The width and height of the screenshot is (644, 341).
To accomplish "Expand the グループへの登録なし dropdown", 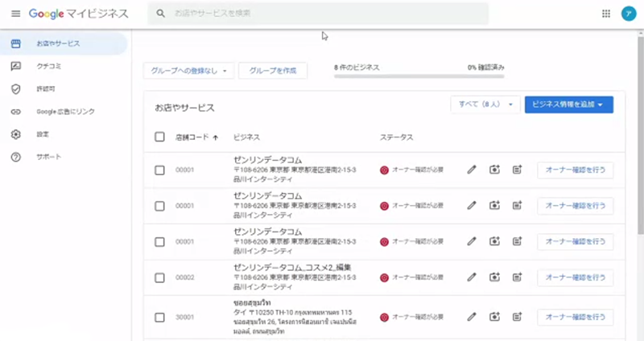I will click(x=189, y=71).
